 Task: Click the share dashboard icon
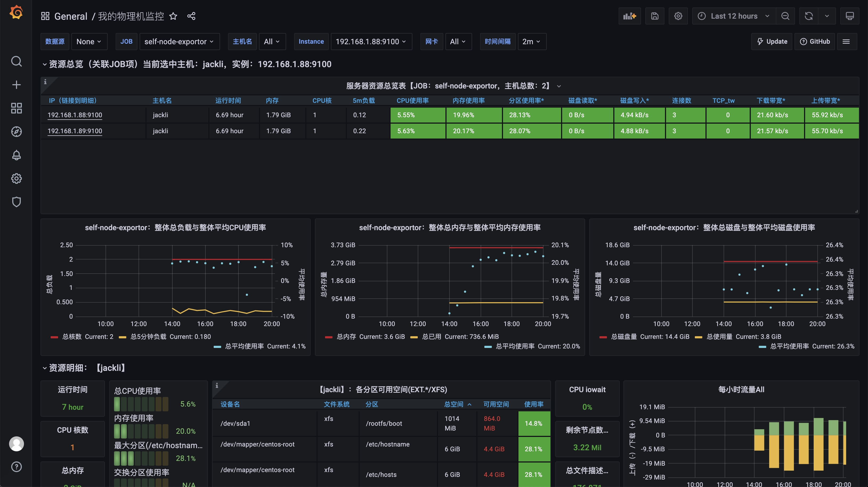(191, 16)
